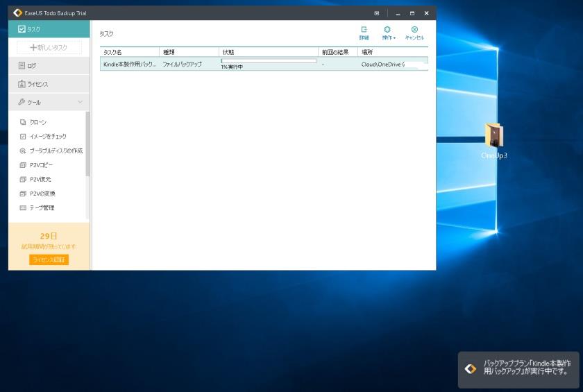Image resolution: width=583 pixels, height=392 pixels.
Task: Select the ツール sidebar entry
Action: [x=49, y=102]
